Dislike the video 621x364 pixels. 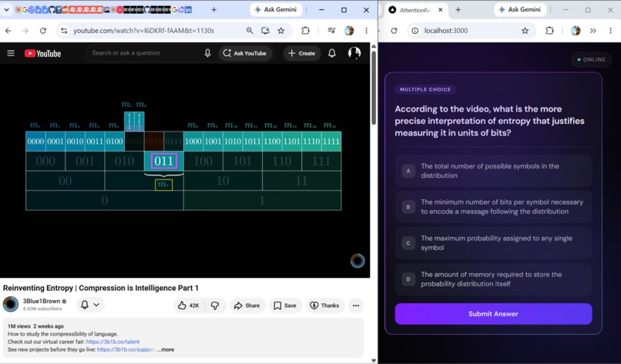click(x=215, y=306)
